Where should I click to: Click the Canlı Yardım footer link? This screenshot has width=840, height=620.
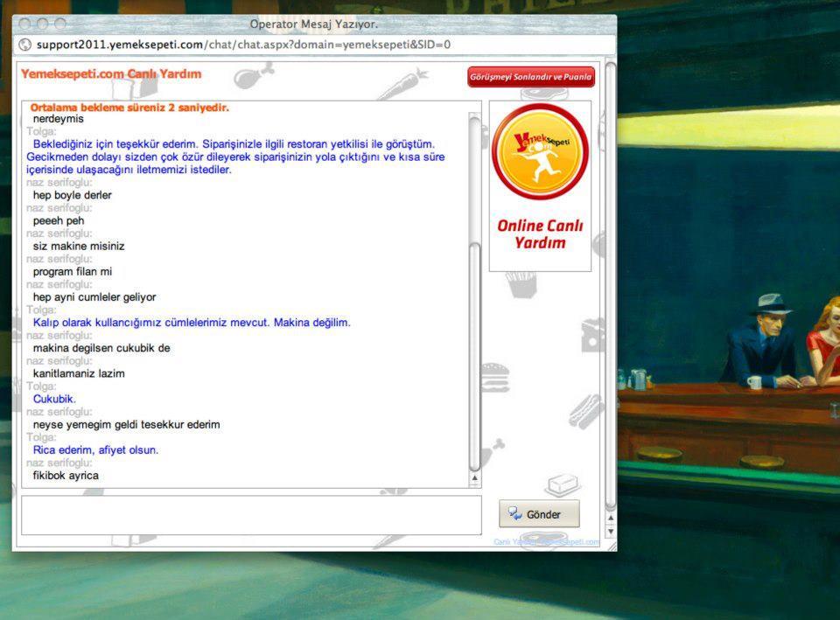[x=546, y=542]
